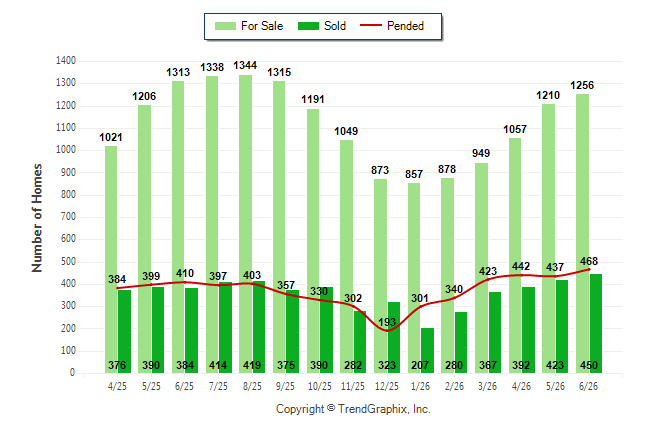Click the 1256 For Sale bar

pos(583,234)
